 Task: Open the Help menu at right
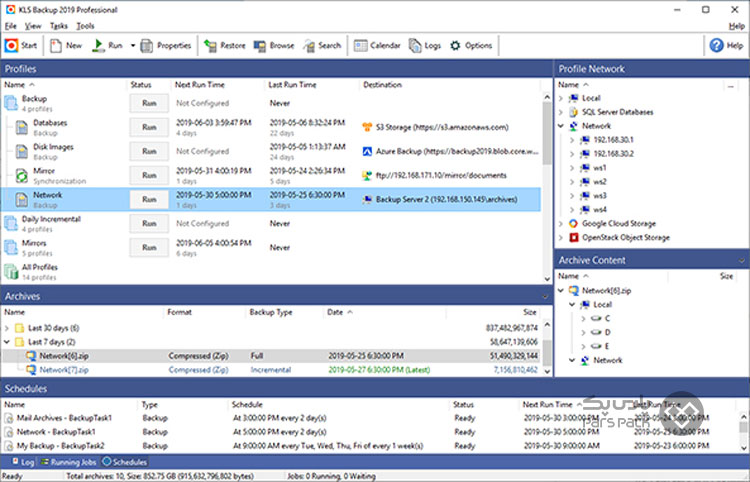[x=737, y=26]
